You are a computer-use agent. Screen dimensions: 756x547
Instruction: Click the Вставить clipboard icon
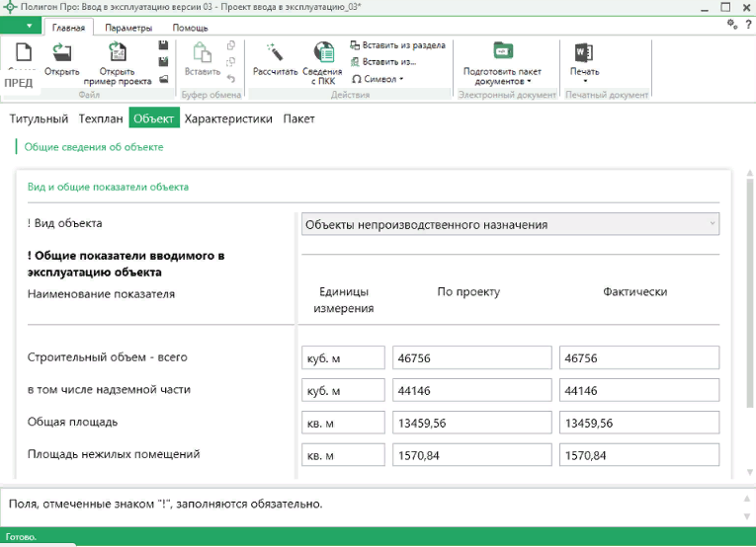[202, 53]
